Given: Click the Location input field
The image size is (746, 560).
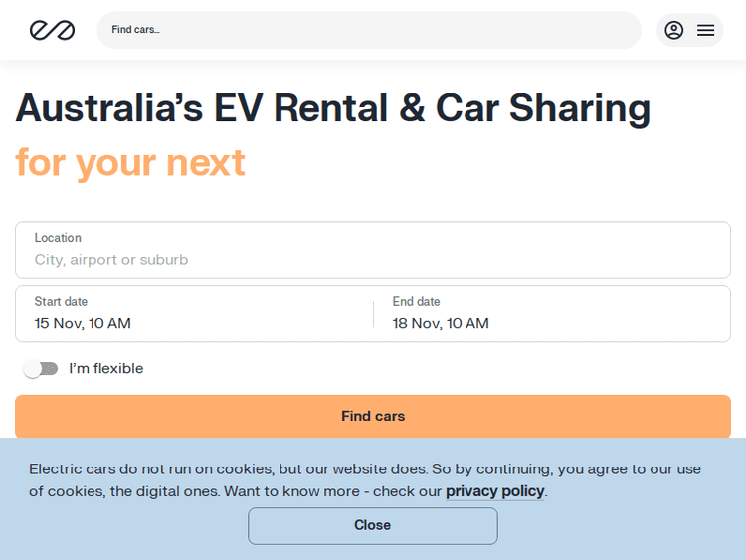Looking at the screenshot, I should 373,250.
